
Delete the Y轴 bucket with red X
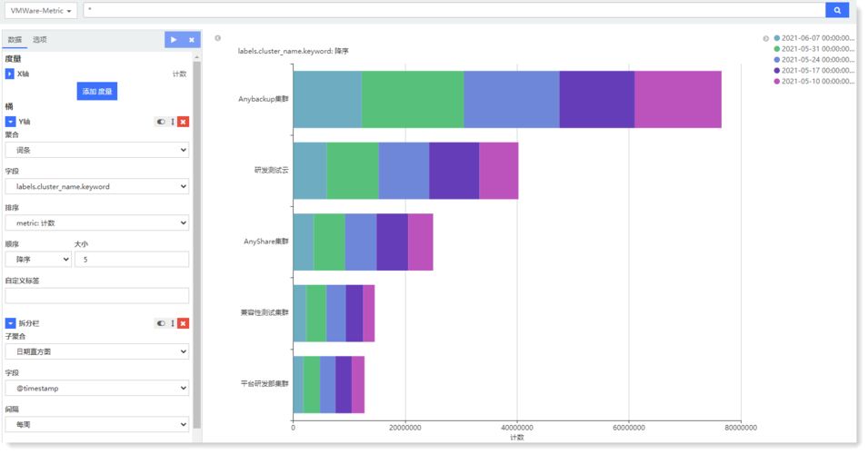pyautogui.click(x=184, y=122)
